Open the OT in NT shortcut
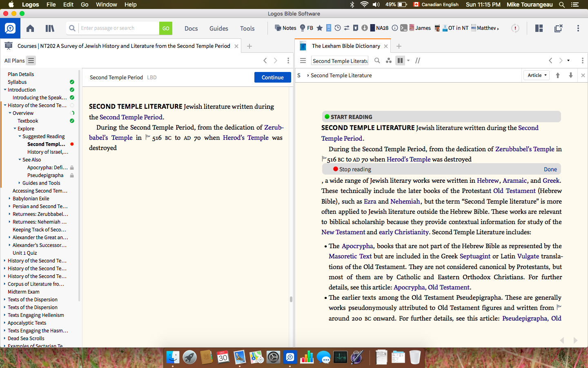The image size is (588, 368). coord(455,28)
